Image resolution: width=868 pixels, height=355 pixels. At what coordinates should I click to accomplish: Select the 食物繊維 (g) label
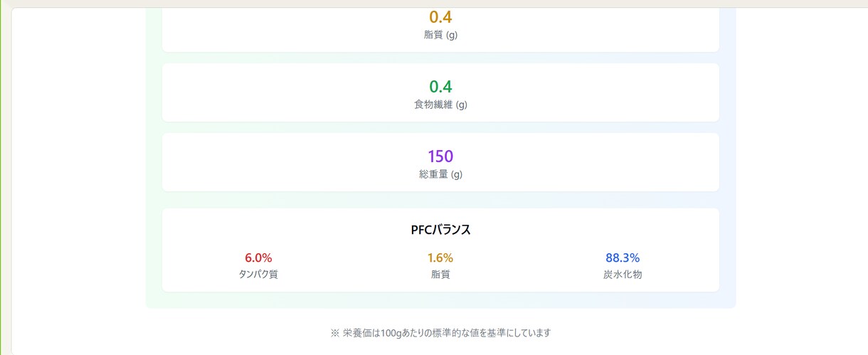click(x=440, y=105)
